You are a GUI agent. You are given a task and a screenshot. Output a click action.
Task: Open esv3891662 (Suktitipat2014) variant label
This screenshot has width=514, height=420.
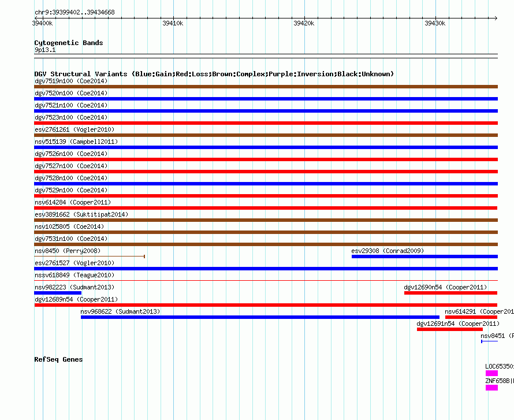point(81,214)
